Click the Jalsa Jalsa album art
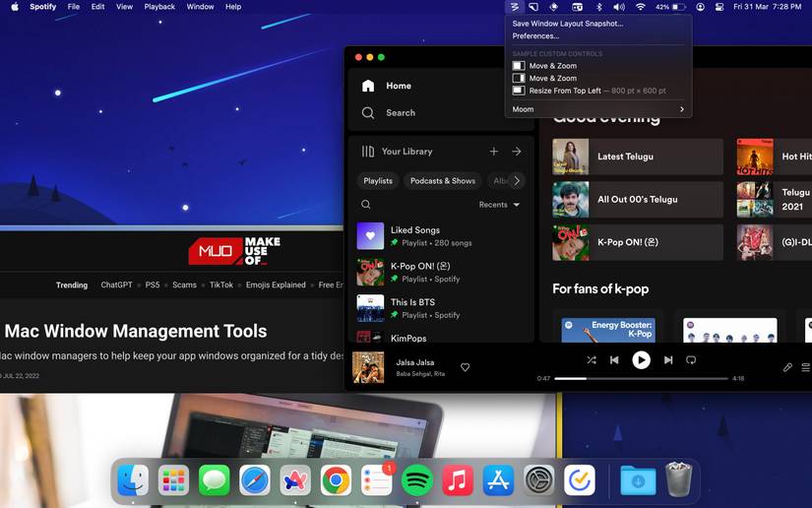 click(368, 367)
